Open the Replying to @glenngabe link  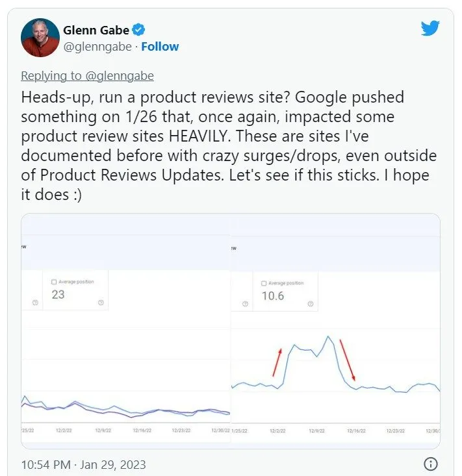tap(87, 76)
